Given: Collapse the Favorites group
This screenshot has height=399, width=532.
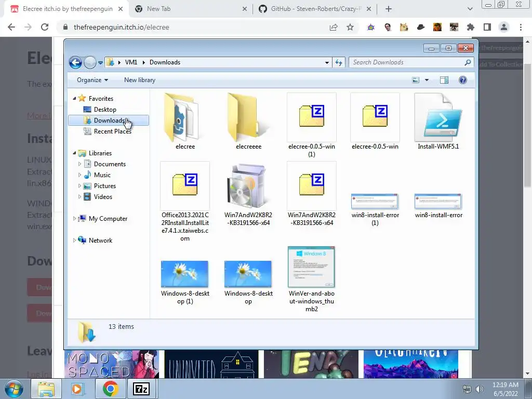Looking at the screenshot, I should [x=74, y=98].
